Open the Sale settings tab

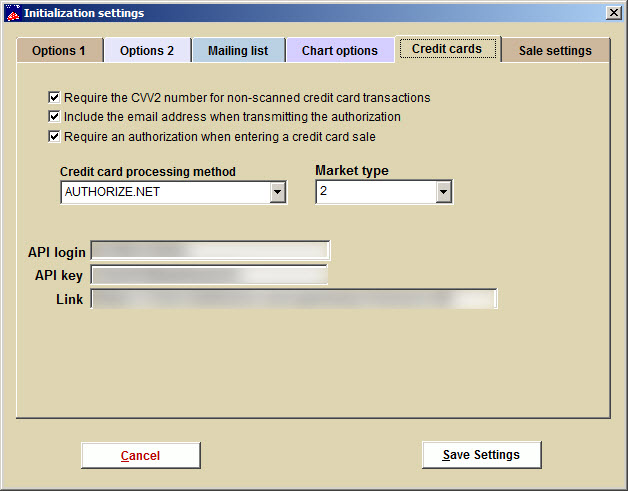click(555, 50)
